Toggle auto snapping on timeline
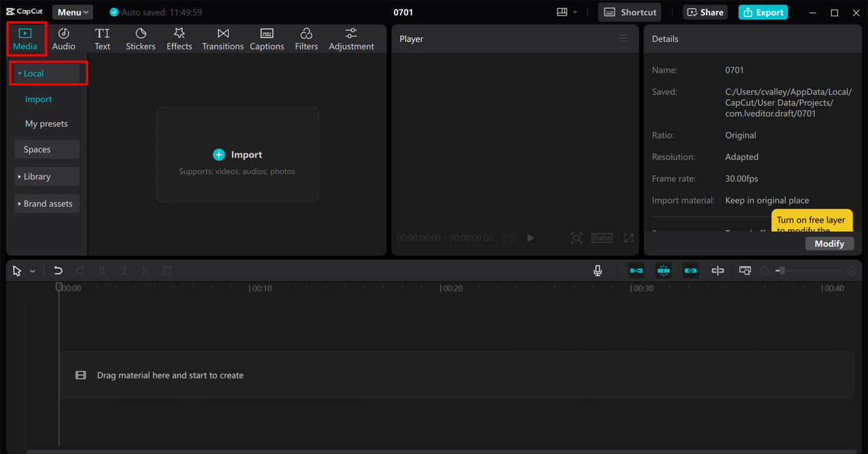Screen dimensions: 868x454 point(663,271)
